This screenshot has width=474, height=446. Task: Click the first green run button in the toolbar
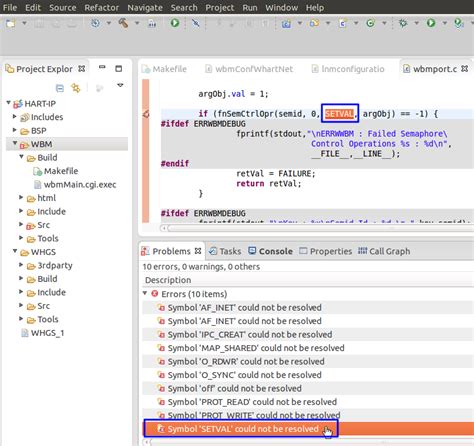click(175, 23)
